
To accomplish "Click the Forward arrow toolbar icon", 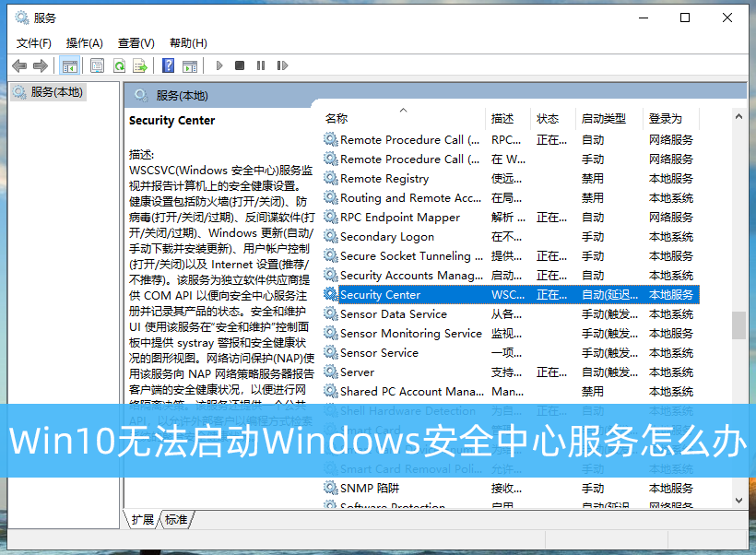I will [x=40, y=65].
